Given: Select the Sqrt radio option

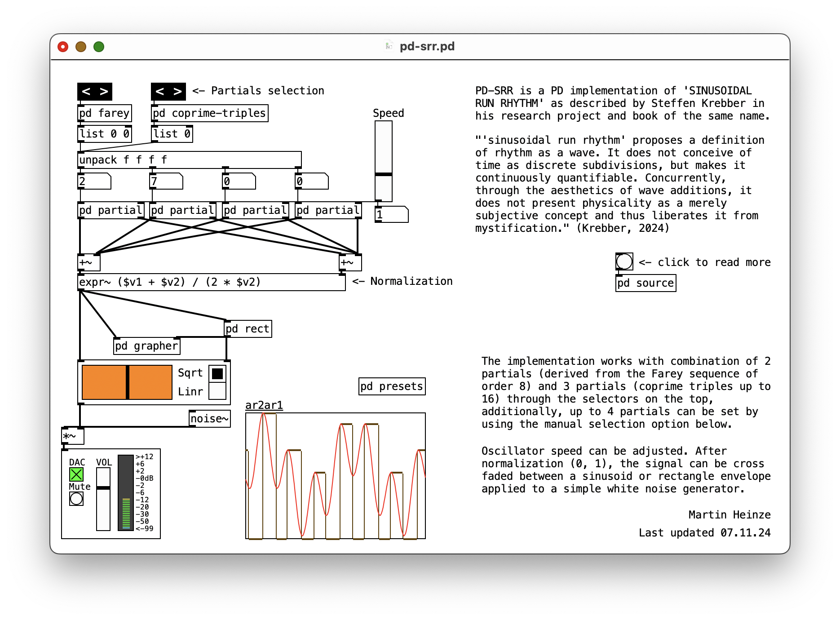Looking at the screenshot, I should (217, 374).
